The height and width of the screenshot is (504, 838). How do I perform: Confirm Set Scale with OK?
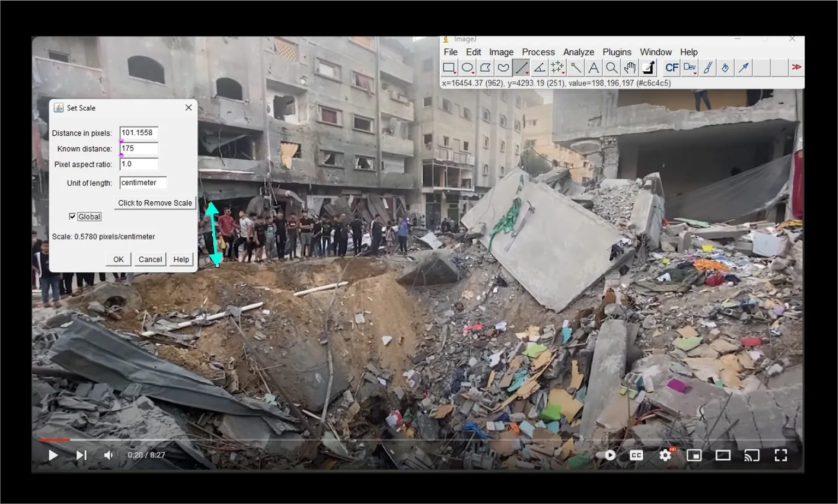(118, 260)
